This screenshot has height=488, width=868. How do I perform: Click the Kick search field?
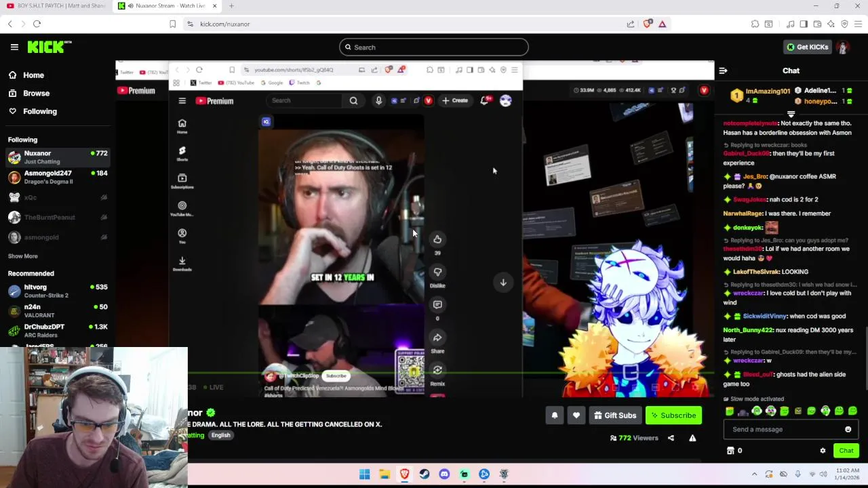[434, 47]
